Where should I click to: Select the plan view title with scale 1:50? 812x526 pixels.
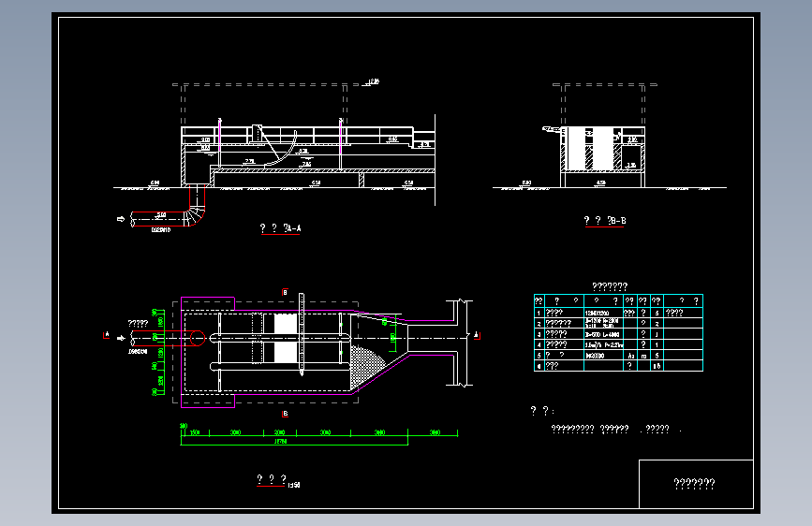point(278,481)
